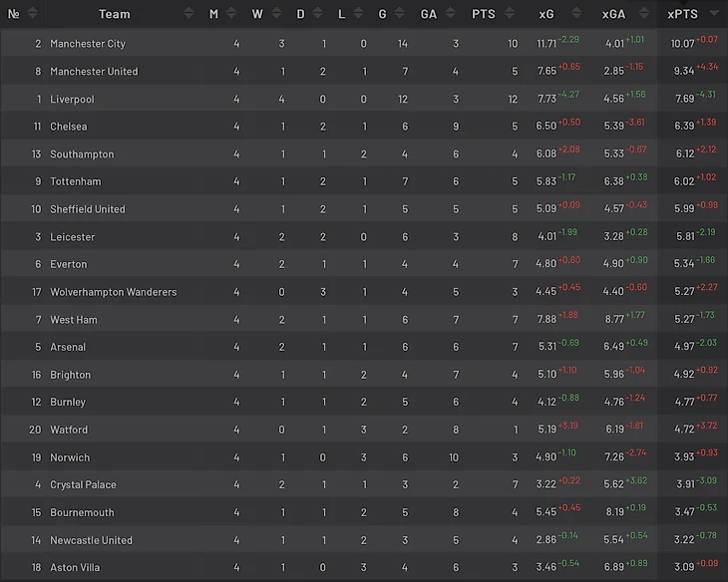Click sort arrows beside Team header
Image resolution: width=728 pixels, height=582 pixels.
click(x=185, y=14)
